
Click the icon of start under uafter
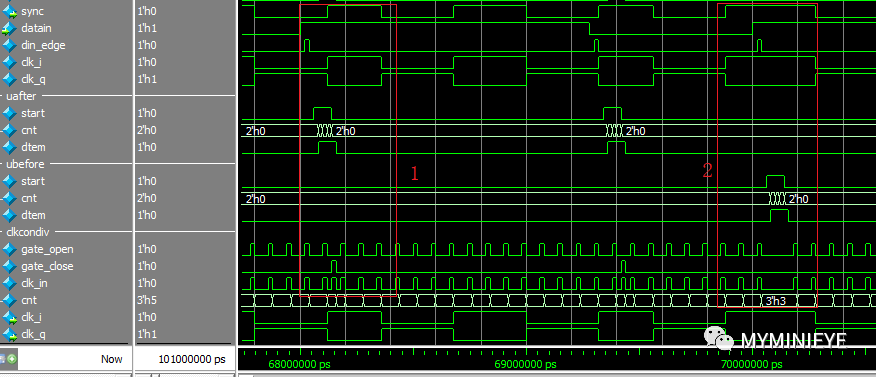(x=9, y=113)
